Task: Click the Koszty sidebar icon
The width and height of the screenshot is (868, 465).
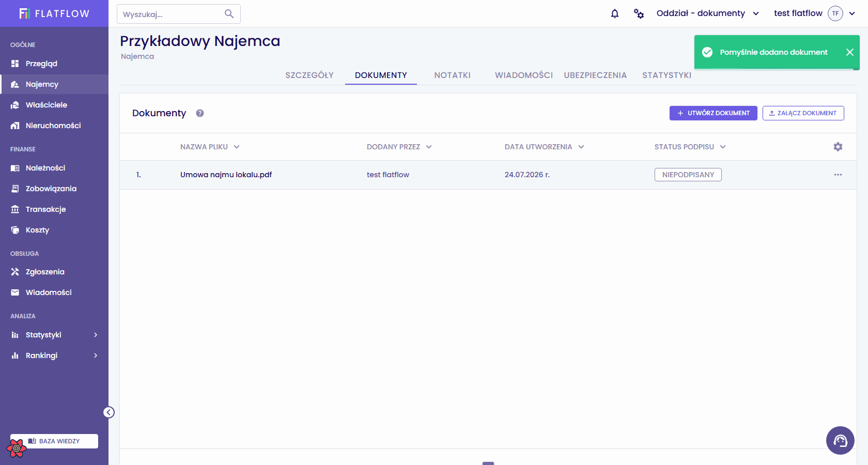Action: coord(15,230)
